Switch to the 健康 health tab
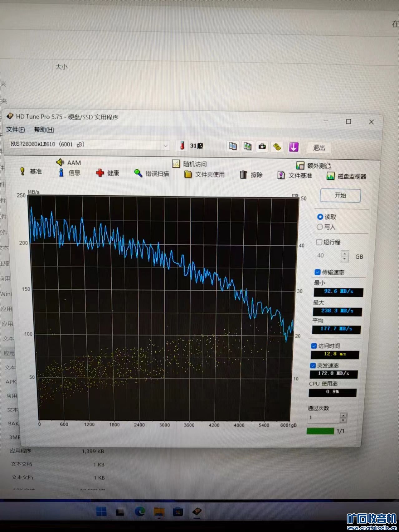Image resolution: width=399 pixels, height=532 pixels. (108, 173)
